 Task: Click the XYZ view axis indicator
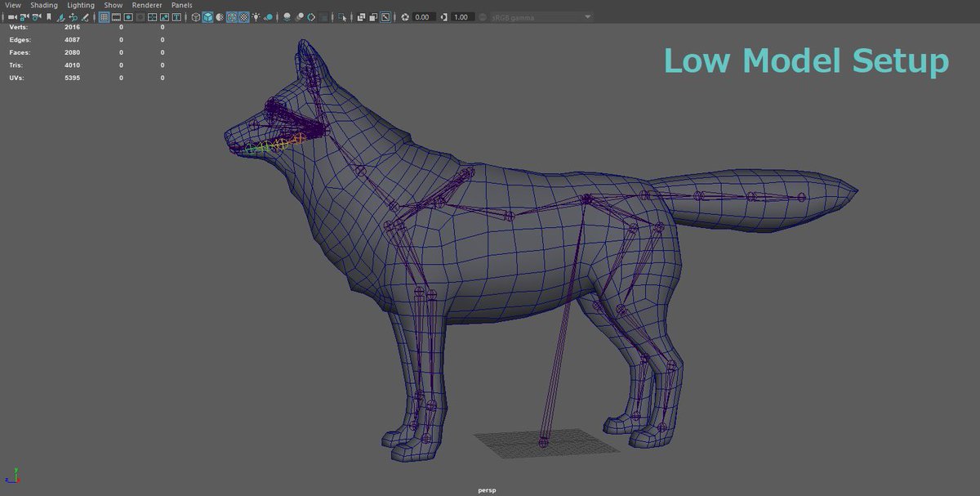tap(13, 476)
